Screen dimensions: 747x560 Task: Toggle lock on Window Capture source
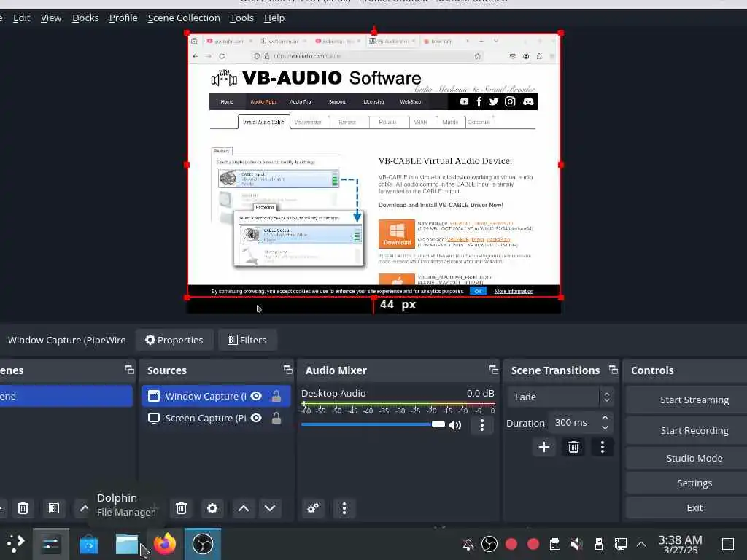coord(276,396)
